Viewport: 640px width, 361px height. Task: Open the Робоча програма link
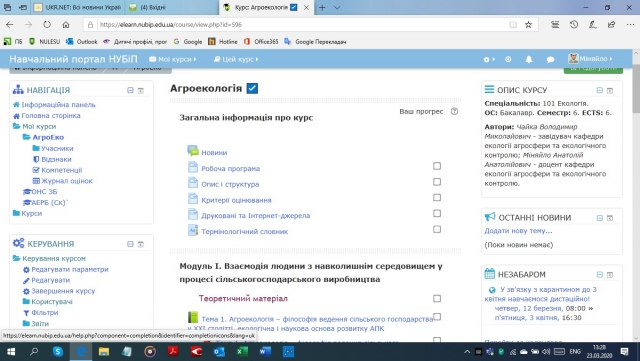pos(231,168)
